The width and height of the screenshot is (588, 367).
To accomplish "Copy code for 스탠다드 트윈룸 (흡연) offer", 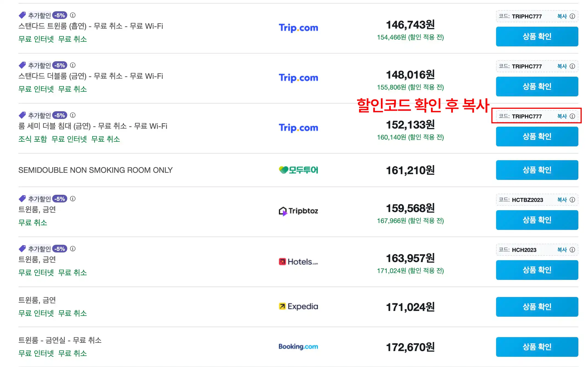I will [x=562, y=16].
